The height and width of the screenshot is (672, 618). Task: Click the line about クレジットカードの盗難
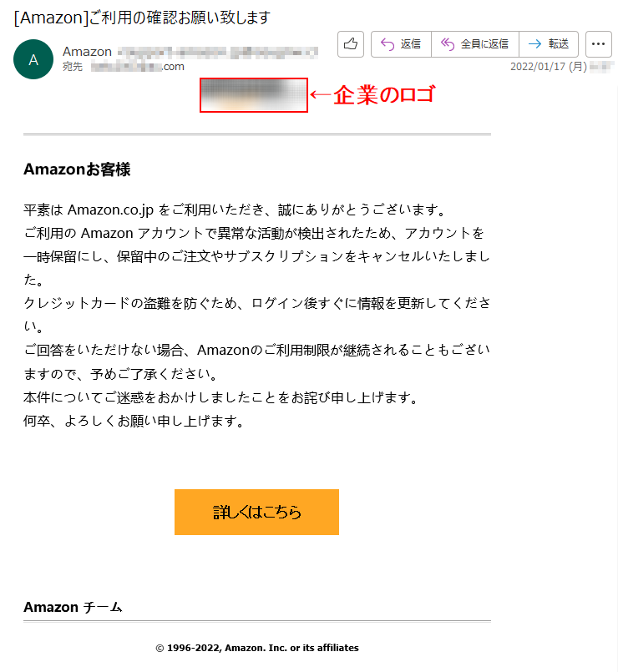[x=256, y=315]
